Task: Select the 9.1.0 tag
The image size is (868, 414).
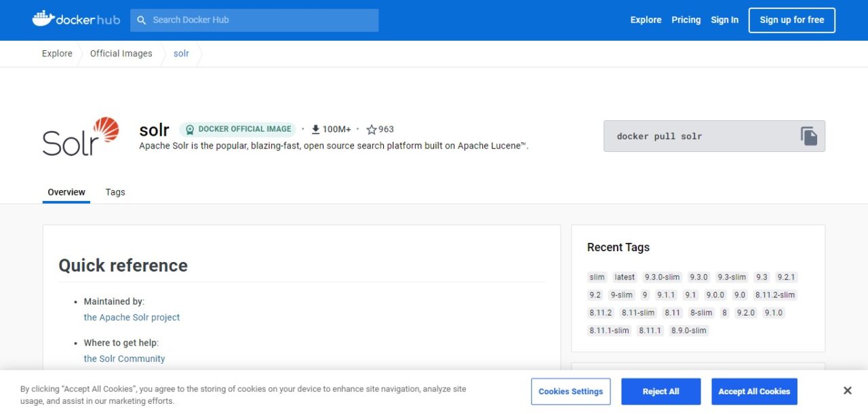Action: [x=773, y=313]
